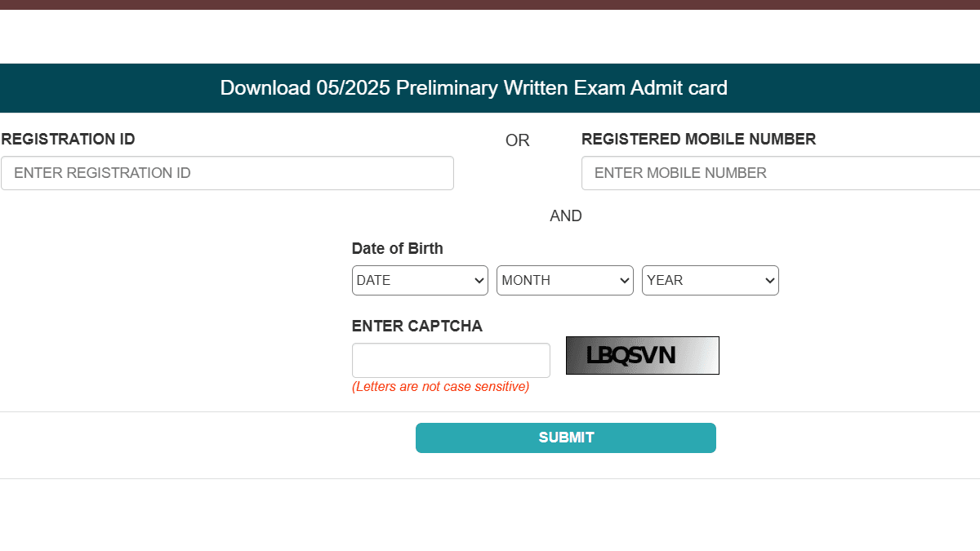The width and height of the screenshot is (980, 551).
Task: Click the REGISTERED MOBILE NUMBER label
Action: point(698,139)
